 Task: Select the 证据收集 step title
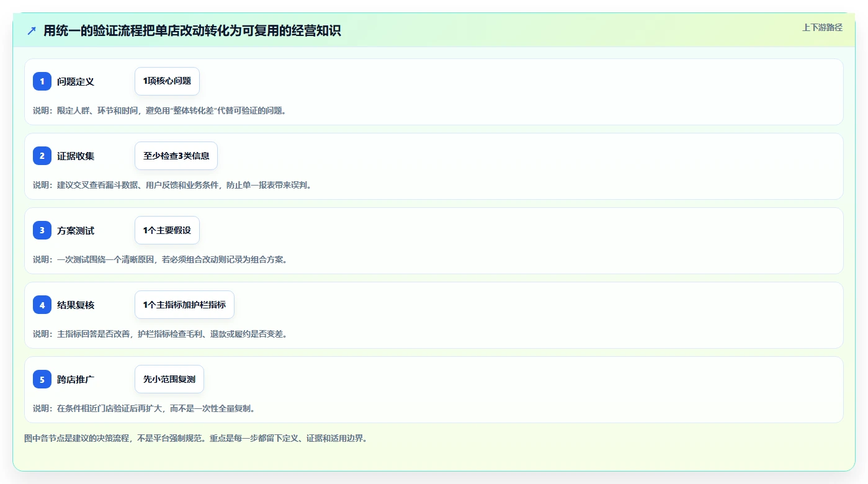pos(76,156)
